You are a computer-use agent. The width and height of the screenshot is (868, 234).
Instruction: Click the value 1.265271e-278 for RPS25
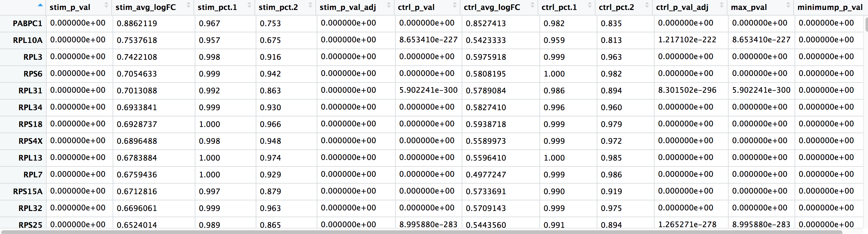(x=687, y=225)
